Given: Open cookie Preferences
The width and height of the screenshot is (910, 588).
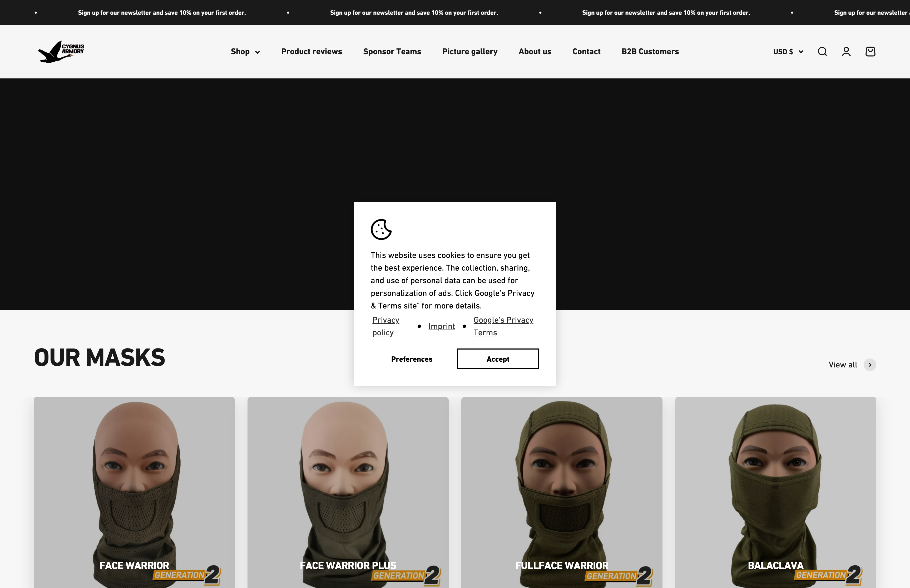Looking at the screenshot, I should click(x=411, y=359).
